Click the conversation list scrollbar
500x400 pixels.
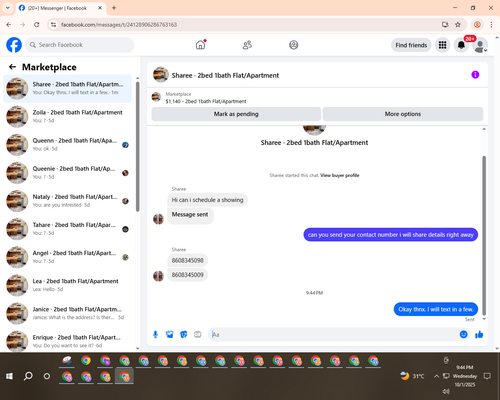click(x=138, y=147)
